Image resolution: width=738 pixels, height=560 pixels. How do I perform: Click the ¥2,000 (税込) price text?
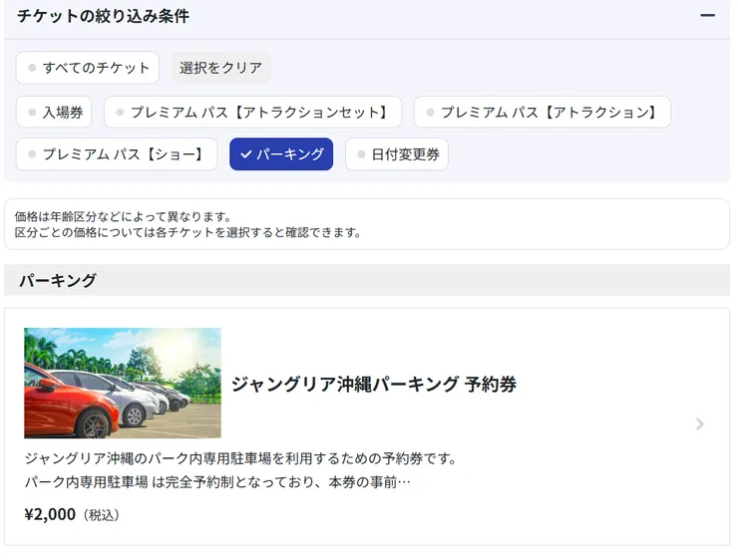72,514
